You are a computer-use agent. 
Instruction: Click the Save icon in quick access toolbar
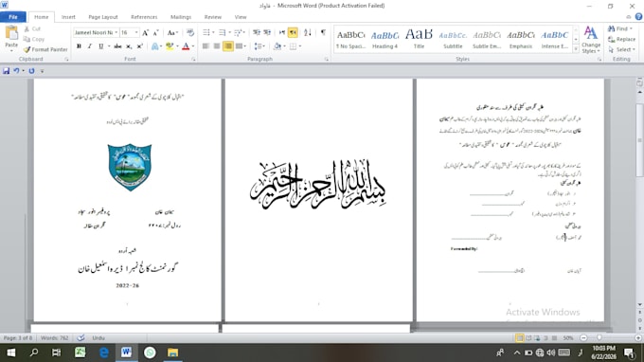point(7,71)
